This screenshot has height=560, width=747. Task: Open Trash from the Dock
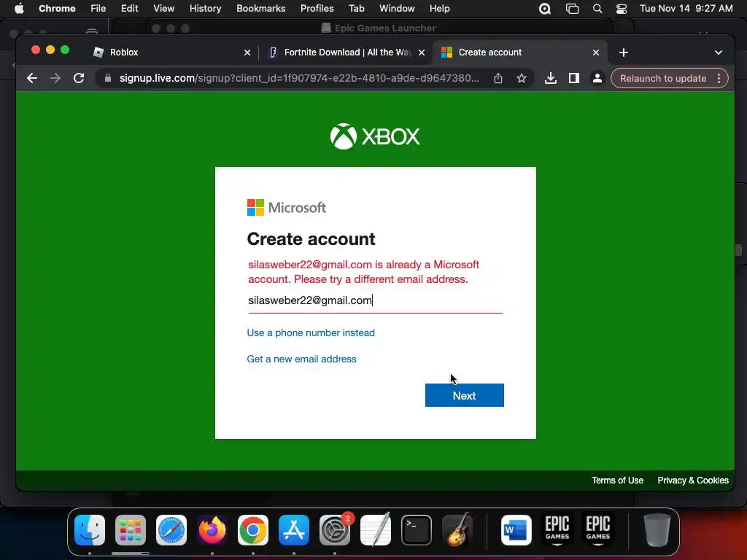(657, 530)
